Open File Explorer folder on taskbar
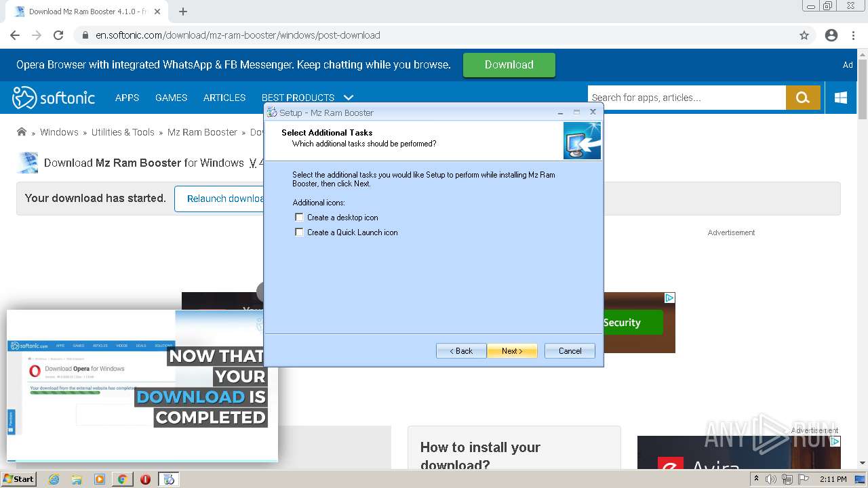868x488 pixels. pos(77,479)
